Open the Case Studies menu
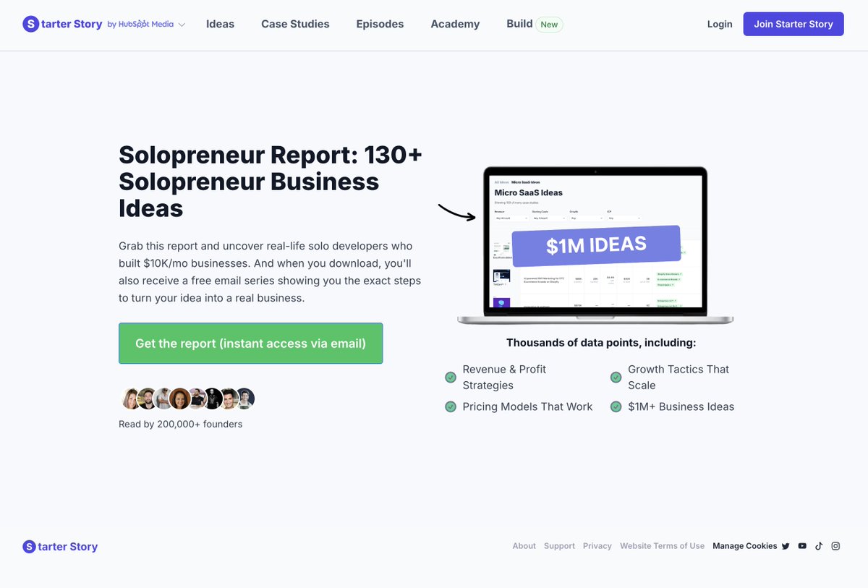The height and width of the screenshot is (588, 868). coord(295,24)
